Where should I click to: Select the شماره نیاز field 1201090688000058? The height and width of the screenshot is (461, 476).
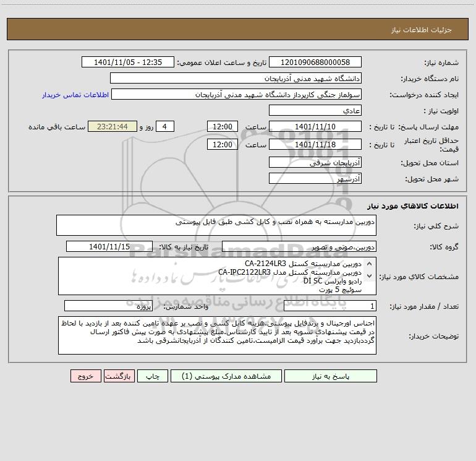(315, 62)
